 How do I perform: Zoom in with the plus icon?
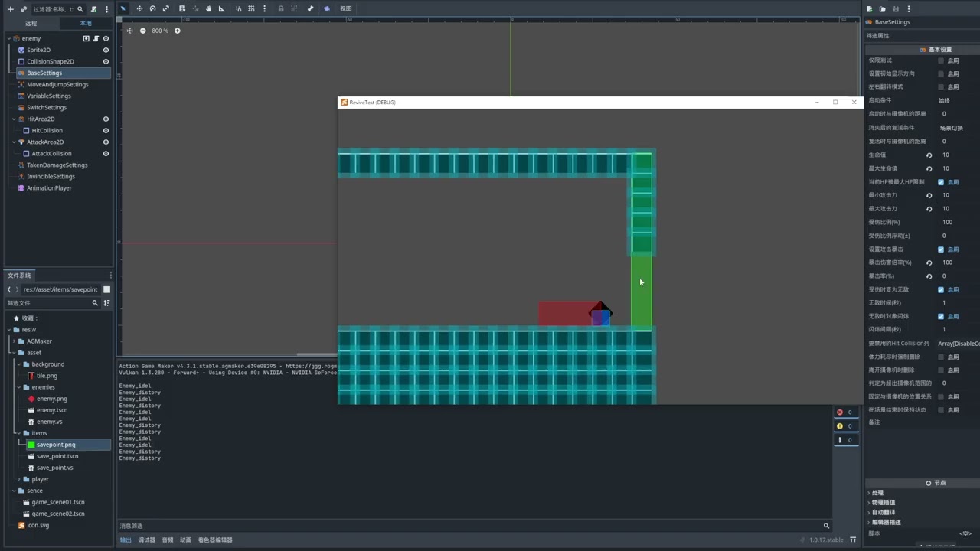point(177,31)
